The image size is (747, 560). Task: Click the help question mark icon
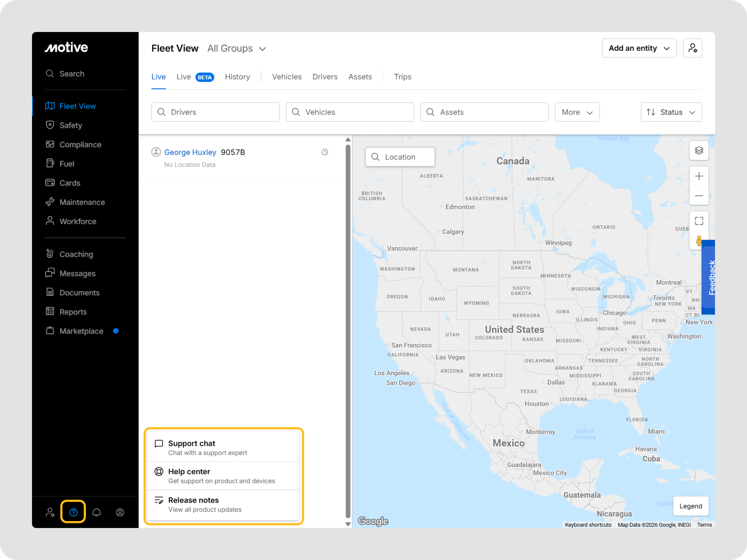(x=73, y=512)
